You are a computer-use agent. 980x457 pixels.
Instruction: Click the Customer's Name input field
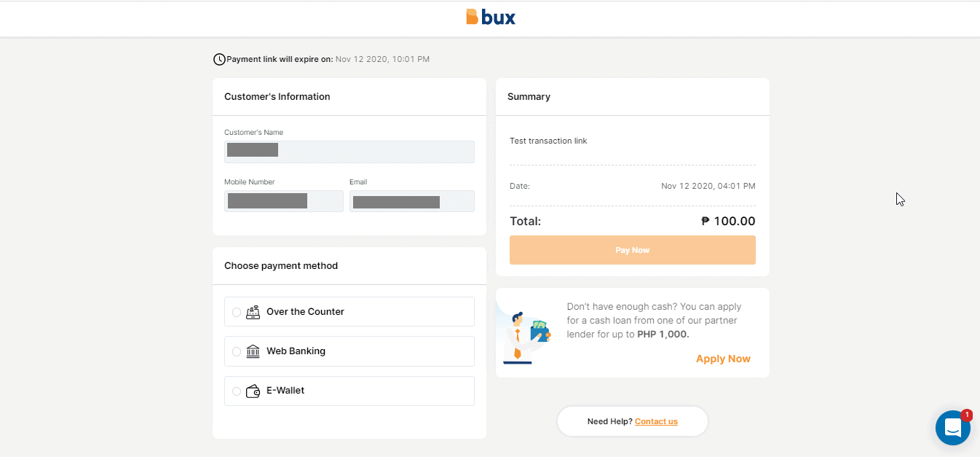point(349,152)
